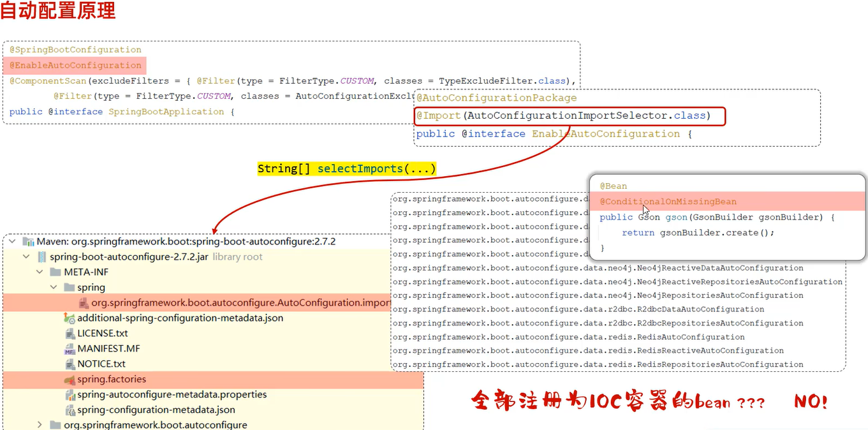This screenshot has width=868, height=430.
Task: Select the org.springframework.boot.autoconfigure package name
Action: pyautogui.click(x=156, y=425)
